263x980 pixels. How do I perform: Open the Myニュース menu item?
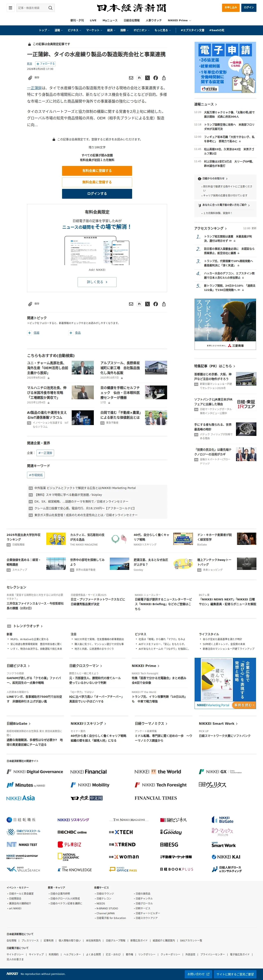(110, 20)
